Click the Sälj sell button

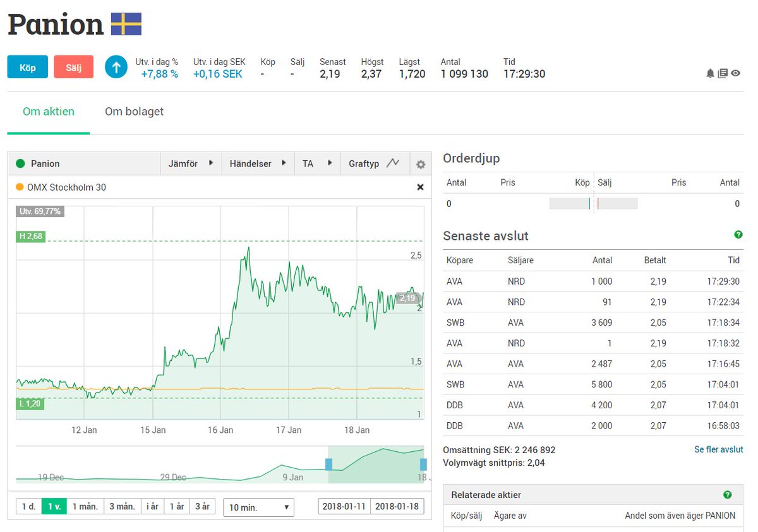point(74,67)
